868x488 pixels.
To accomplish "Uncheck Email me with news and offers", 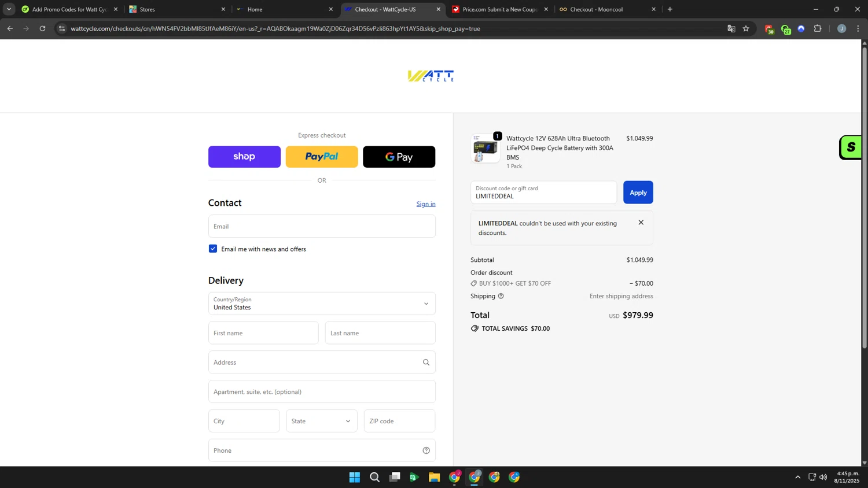I will [213, 249].
